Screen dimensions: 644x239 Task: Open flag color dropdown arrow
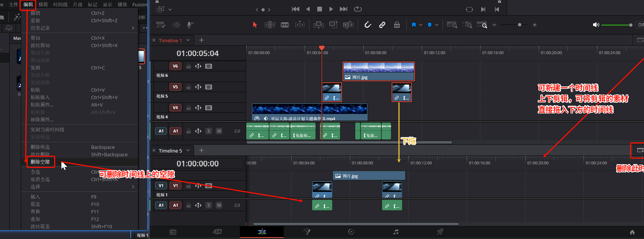click(x=421, y=25)
